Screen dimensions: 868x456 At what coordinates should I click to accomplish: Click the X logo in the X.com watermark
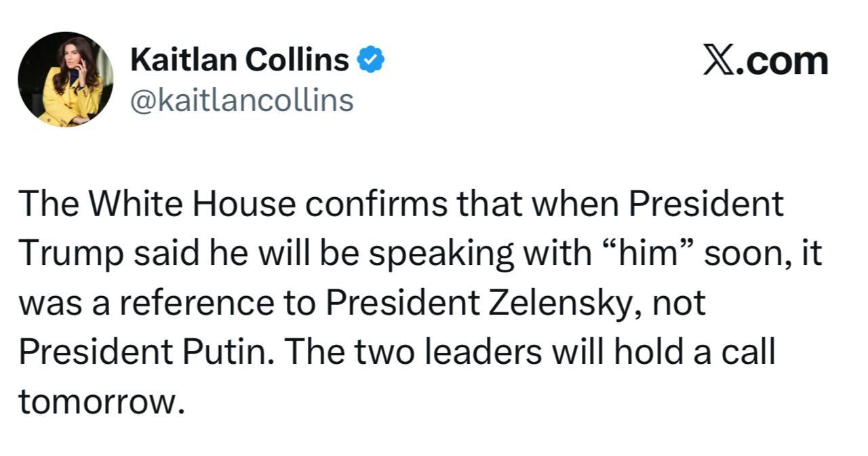pyautogui.click(x=721, y=62)
